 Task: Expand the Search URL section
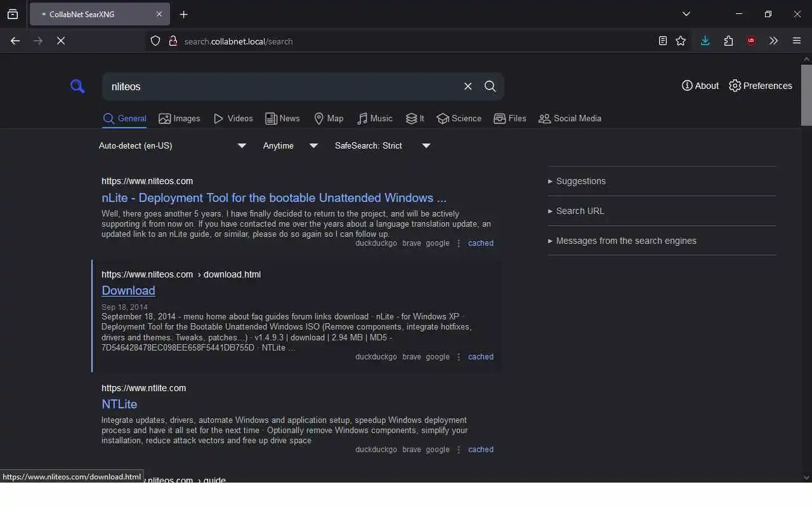coord(662,211)
